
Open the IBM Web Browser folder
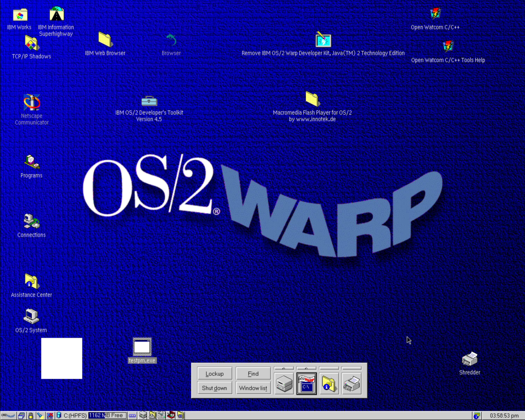pos(105,39)
